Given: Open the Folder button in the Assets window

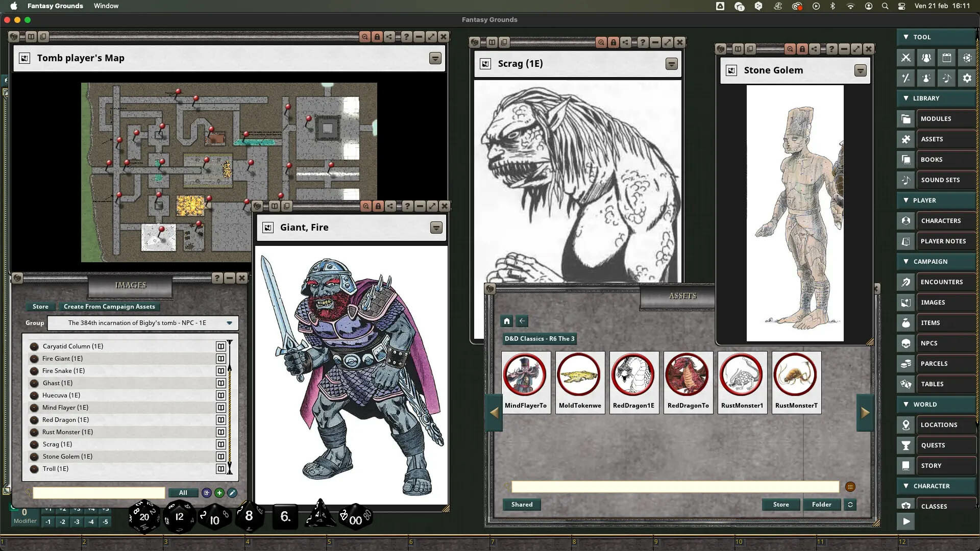Looking at the screenshot, I should point(821,505).
